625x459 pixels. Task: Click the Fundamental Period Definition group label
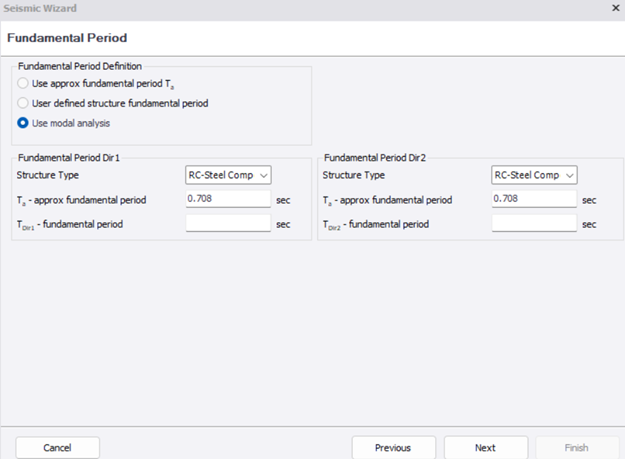[x=80, y=66]
